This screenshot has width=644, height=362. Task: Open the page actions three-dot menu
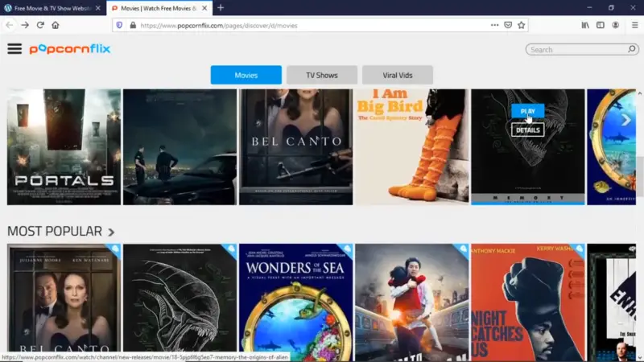[494, 25]
